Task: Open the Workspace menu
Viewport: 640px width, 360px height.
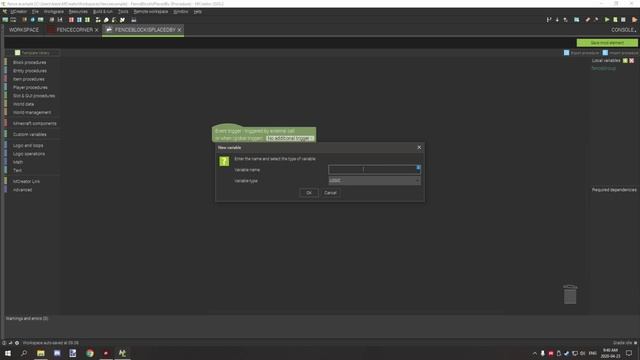Action: click(53, 12)
